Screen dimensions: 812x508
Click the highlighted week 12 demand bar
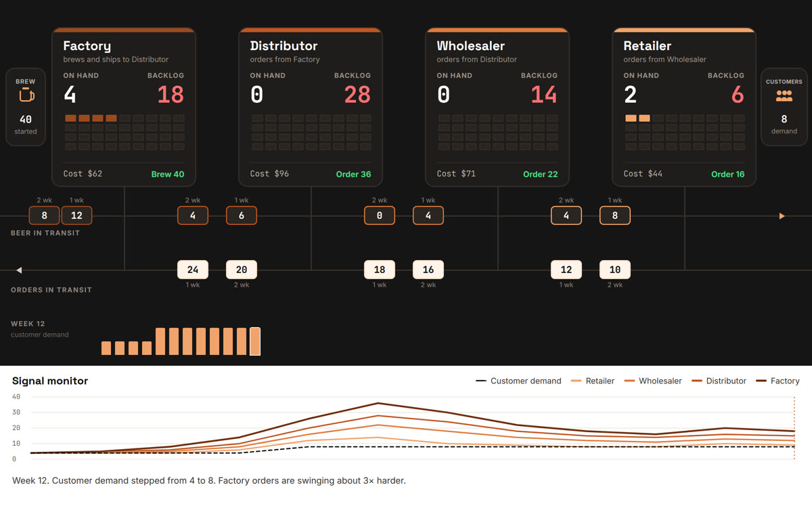255,341
